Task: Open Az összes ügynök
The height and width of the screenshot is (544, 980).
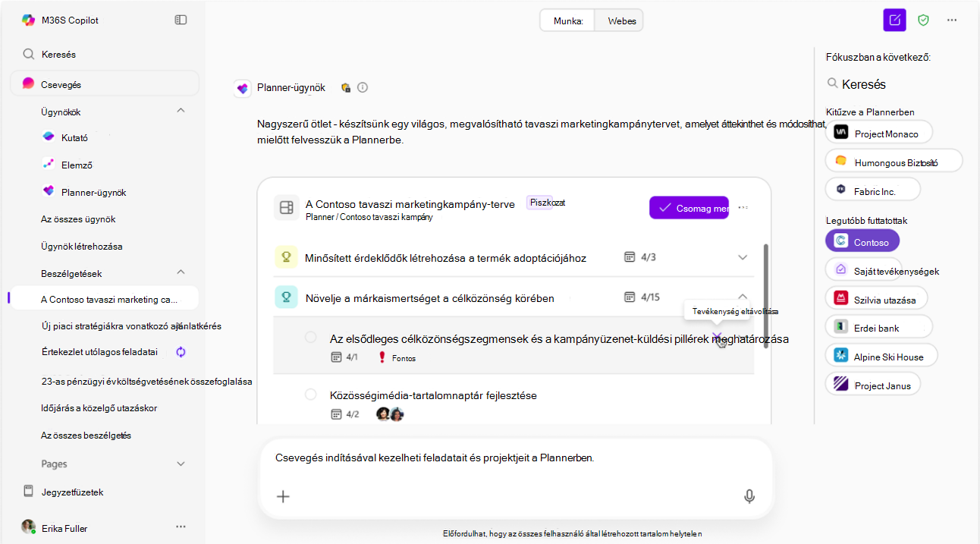Action: click(78, 219)
